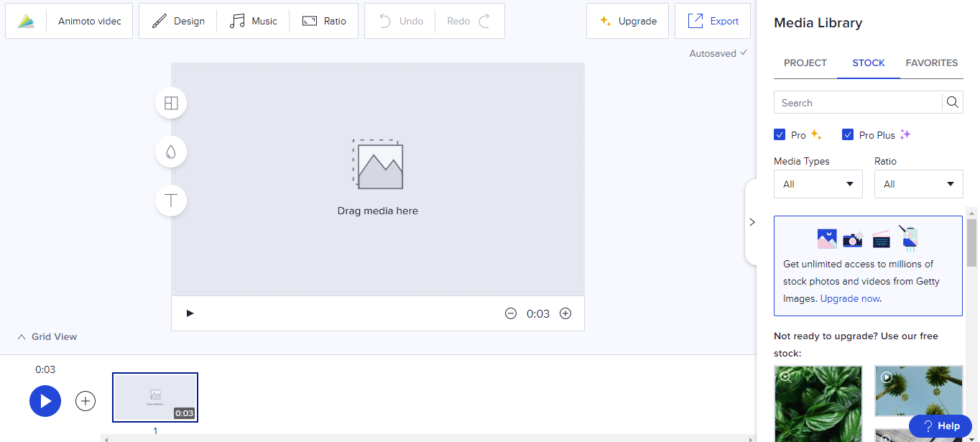Toggle the Pro Plus checkbox

click(848, 135)
